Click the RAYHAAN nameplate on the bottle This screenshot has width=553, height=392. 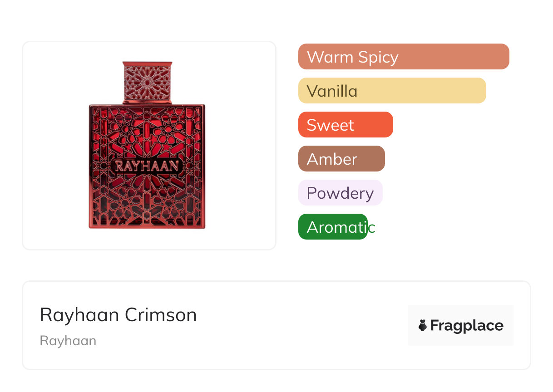coord(147,166)
